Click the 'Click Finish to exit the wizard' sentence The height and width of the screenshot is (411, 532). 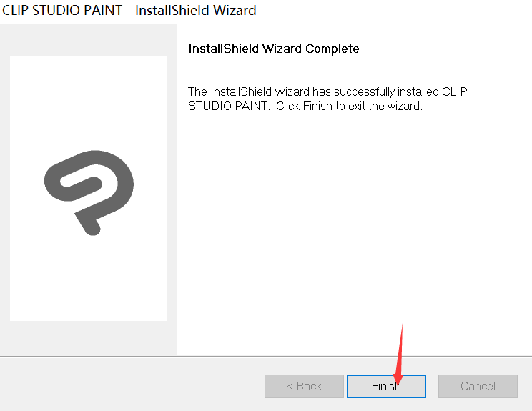point(349,106)
